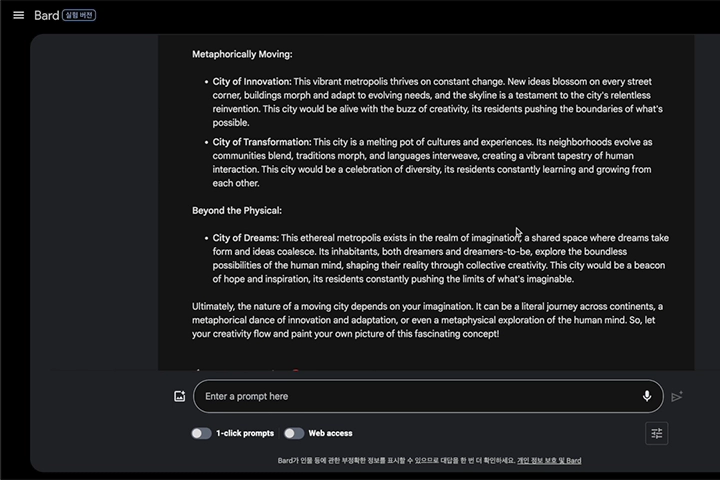This screenshot has width=720, height=480.
Task: Click the 'City of Transformation:' bold term
Action: coord(262,142)
